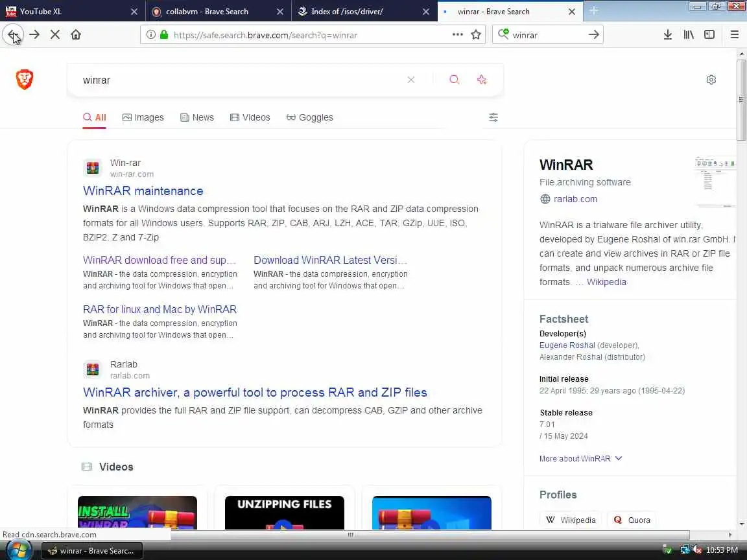Image resolution: width=747 pixels, height=560 pixels.
Task: Click the network tray icon
Action: [685, 550]
